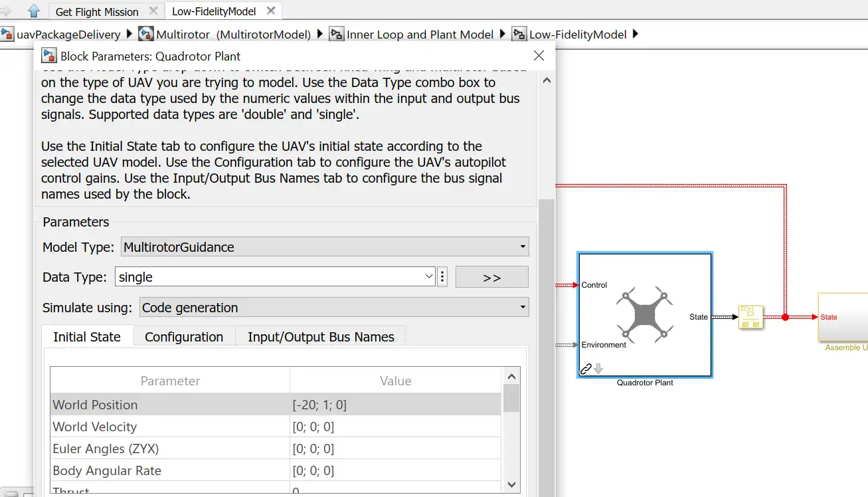Select the ZOH rate transition block
868x497 pixels.
(750, 317)
